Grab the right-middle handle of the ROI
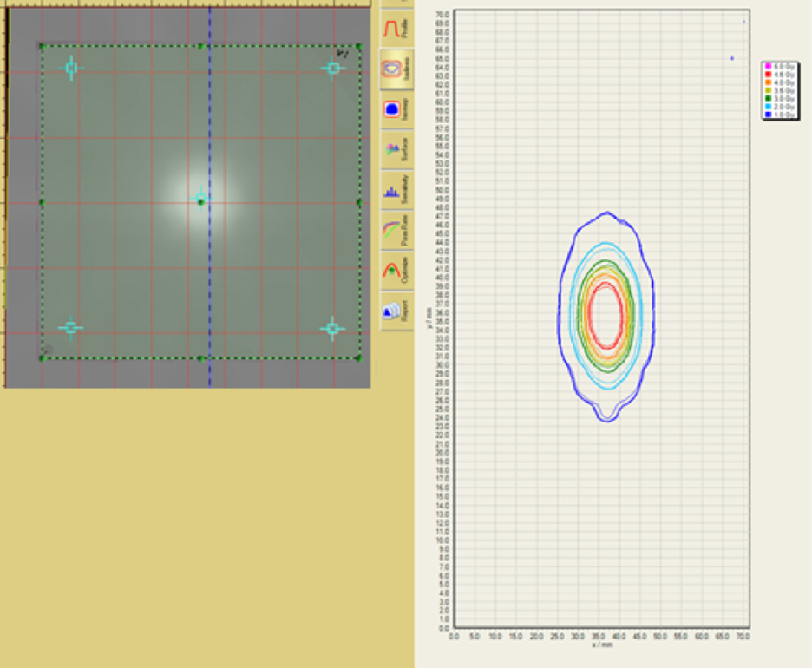Image resolution: width=812 pixels, height=668 pixels. pos(359,202)
